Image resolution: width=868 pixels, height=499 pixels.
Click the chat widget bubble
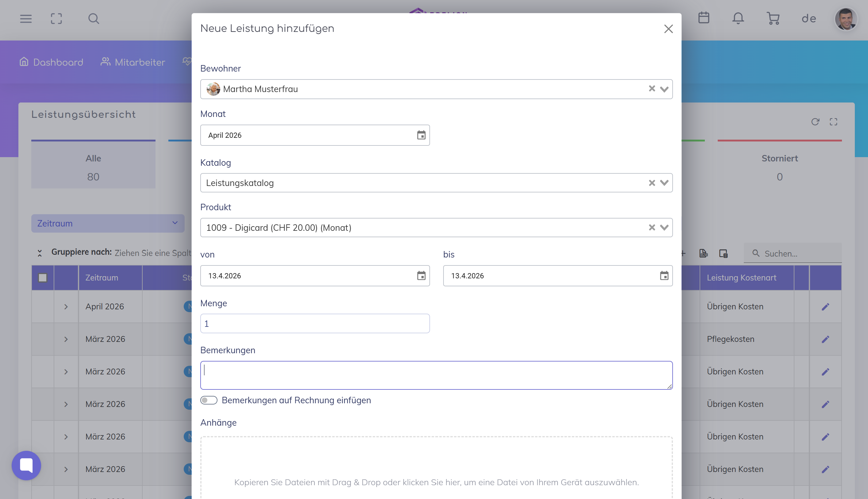coord(26,465)
